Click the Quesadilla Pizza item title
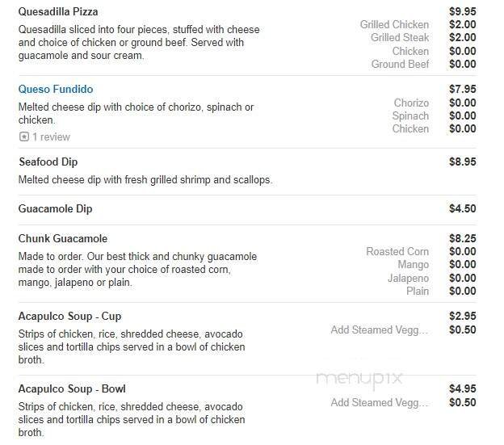 click(x=58, y=12)
